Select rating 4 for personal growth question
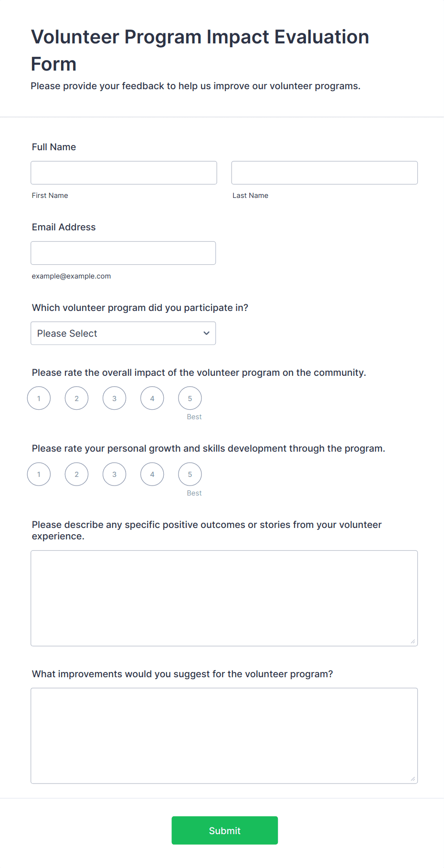The height and width of the screenshot is (868, 444). pos(152,474)
